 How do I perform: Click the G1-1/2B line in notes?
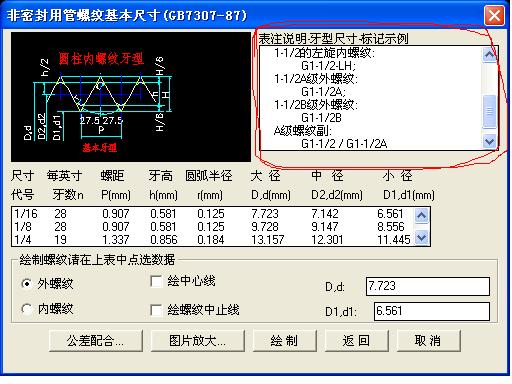[x=322, y=118]
